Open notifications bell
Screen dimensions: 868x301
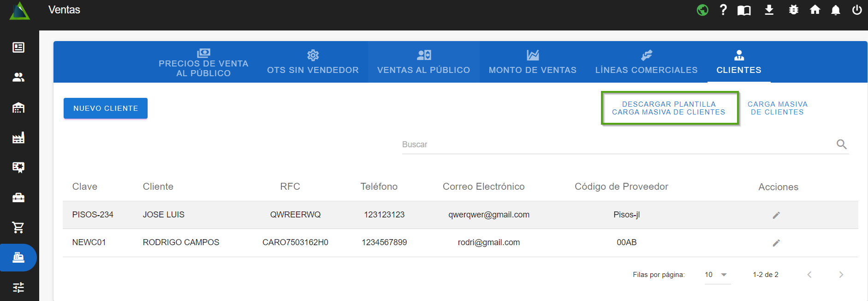coord(835,10)
